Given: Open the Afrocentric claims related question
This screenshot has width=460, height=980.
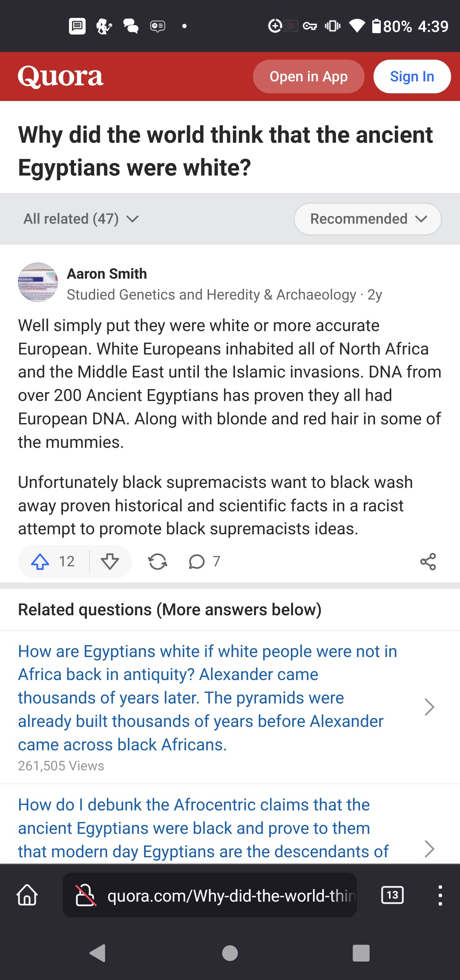Looking at the screenshot, I should (204, 828).
